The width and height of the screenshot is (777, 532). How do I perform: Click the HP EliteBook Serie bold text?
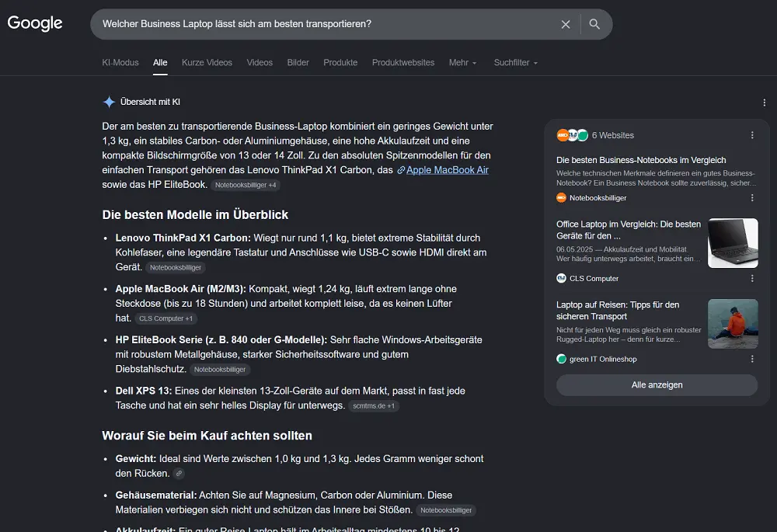pyautogui.click(x=221, y=340)
